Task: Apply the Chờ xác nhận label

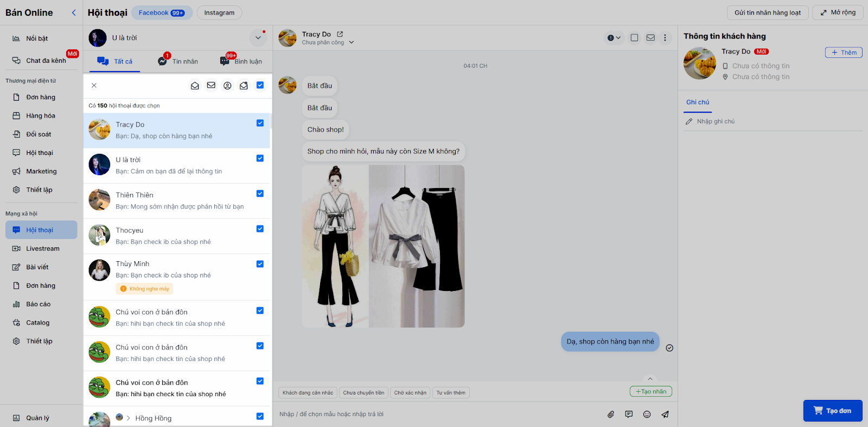Action: (410, 393)
